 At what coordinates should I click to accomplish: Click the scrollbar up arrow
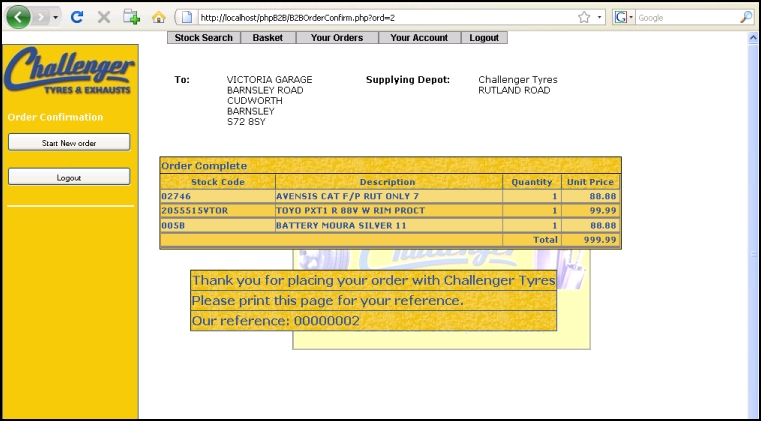coord(753,38)
